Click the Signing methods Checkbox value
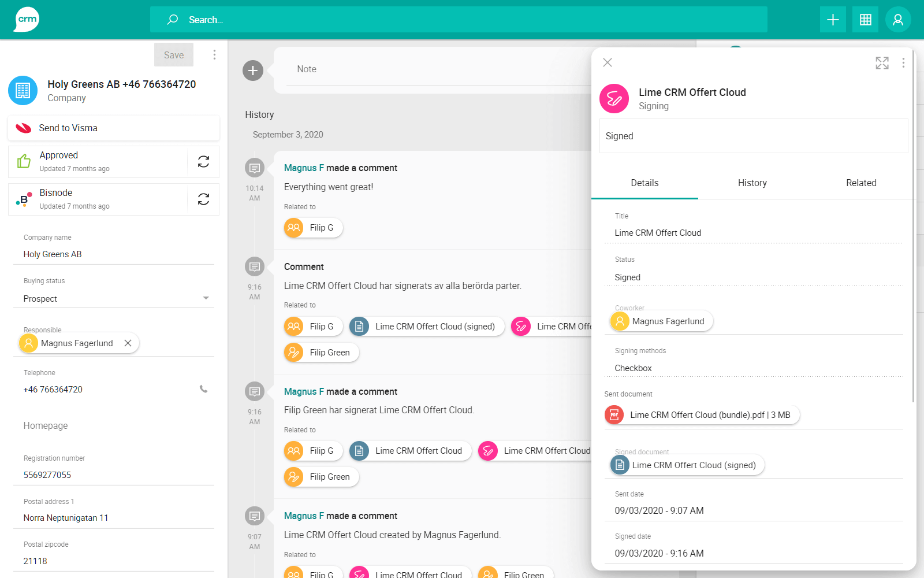 coord(633,368)
